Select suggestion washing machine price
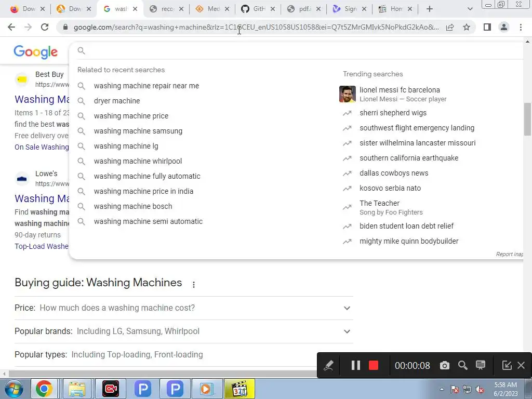532x399 pixels. coord(131,116)
